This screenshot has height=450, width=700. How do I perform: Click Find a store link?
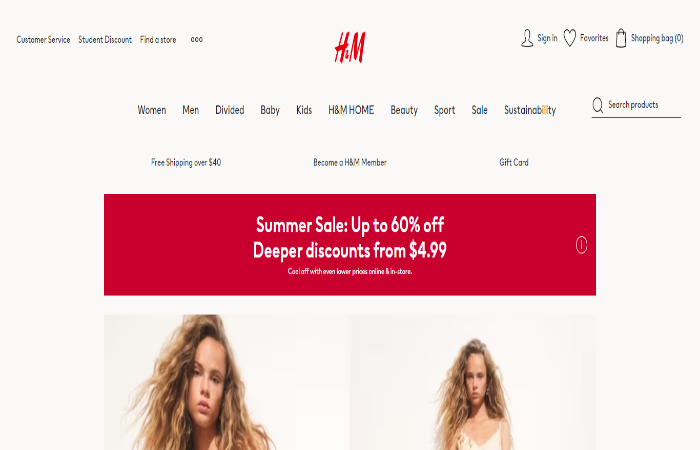click(158, 40)
